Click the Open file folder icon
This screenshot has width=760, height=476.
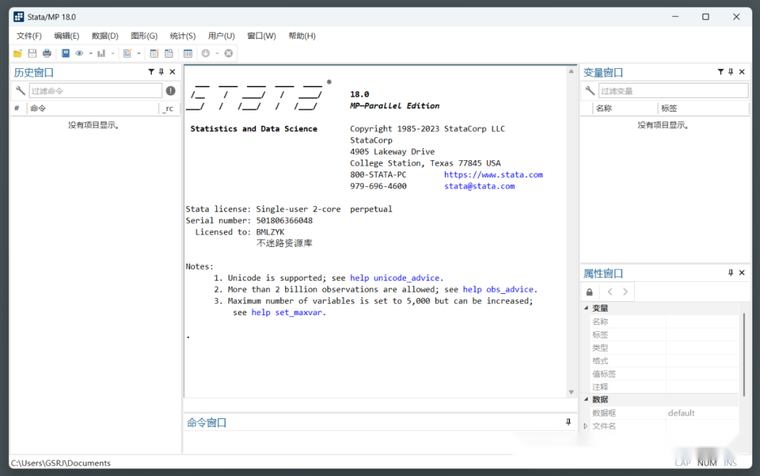[x=18, y=53]
